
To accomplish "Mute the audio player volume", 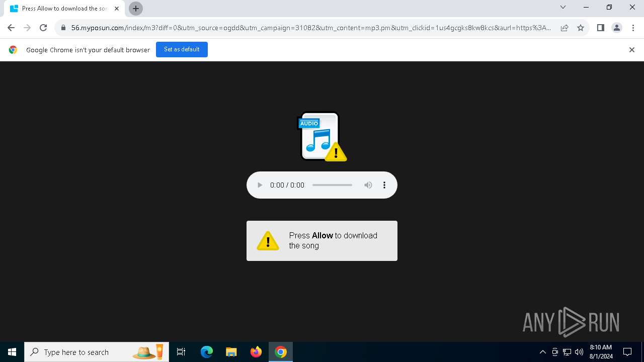I will 368,185.
